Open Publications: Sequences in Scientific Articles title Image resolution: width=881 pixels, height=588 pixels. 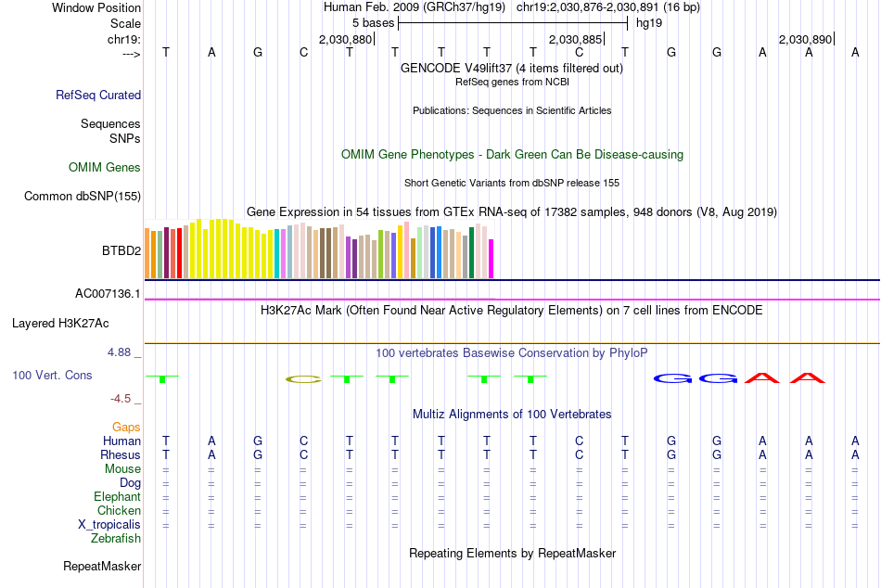coord(512,110)
